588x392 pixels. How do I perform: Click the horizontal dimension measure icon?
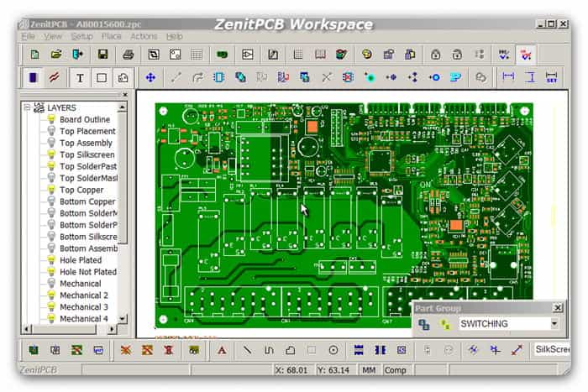click(508, 77)
